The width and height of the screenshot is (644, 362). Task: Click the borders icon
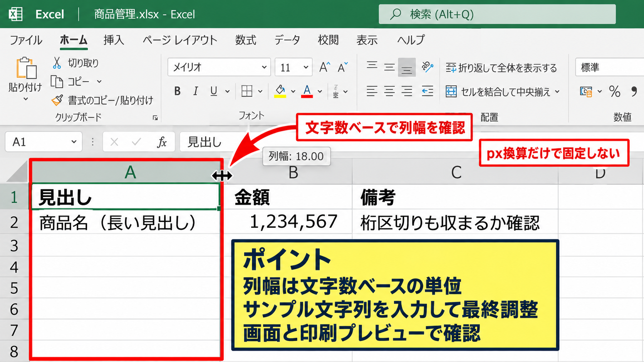click(x=247, y=91)
